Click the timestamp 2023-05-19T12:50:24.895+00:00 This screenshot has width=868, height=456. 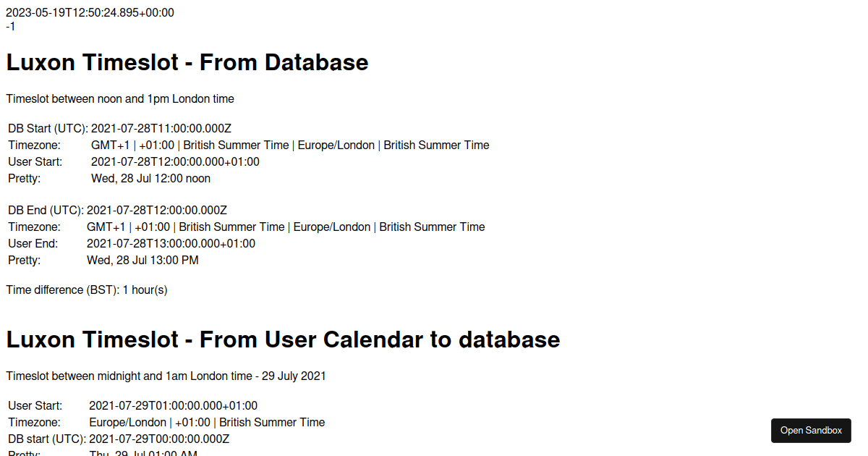[90, 12]
